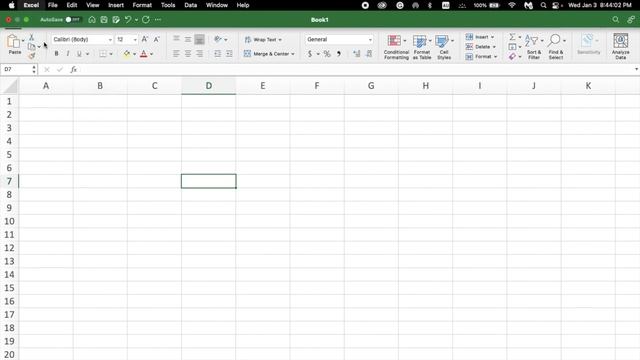Toggle bottom align button

pyautogui.click(x=199, y=39)
